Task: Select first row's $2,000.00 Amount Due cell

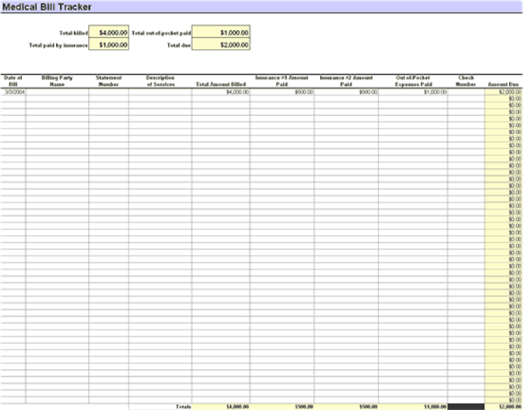Action: (x=503, y=92)
